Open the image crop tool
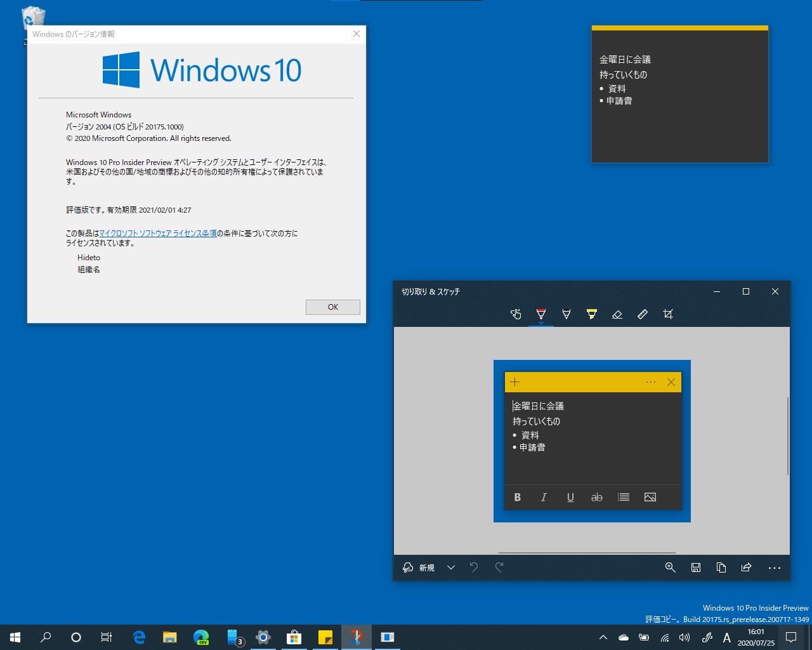The height and width of the screenshot is (650, 812). tap(668, 314)
